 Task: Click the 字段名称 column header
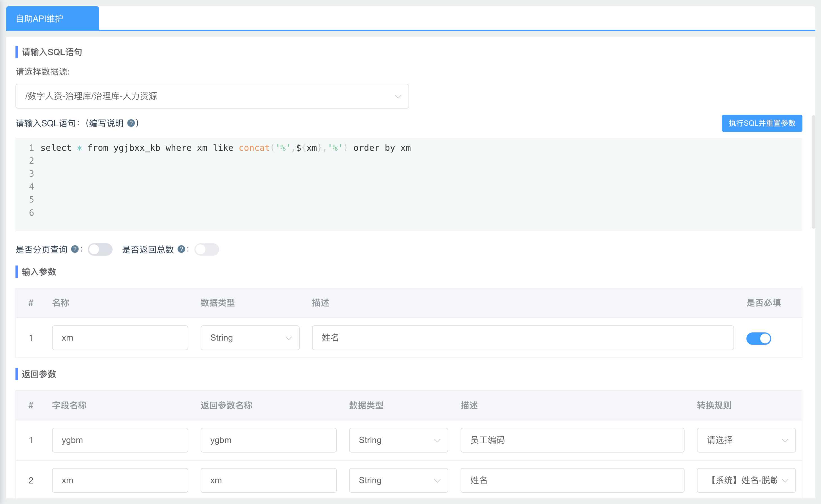coord(69,405)
